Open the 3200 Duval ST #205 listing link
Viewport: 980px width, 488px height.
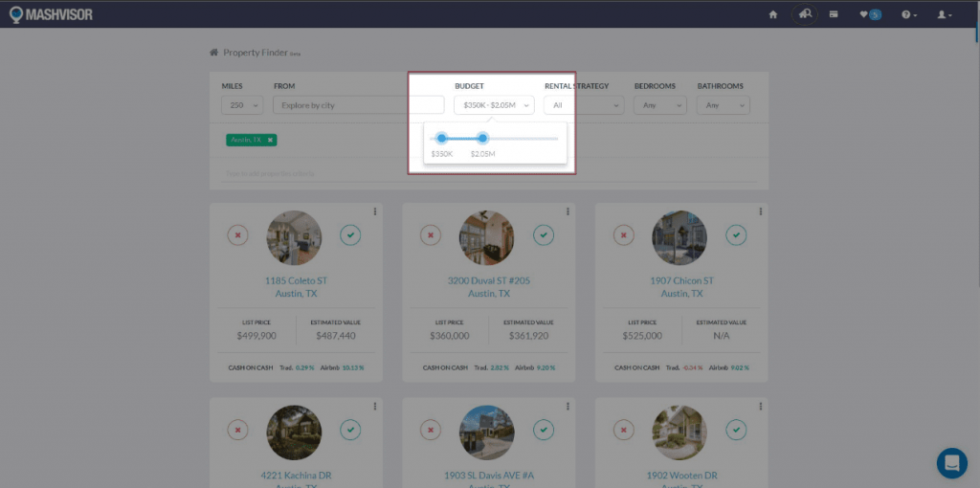(488, 281)
